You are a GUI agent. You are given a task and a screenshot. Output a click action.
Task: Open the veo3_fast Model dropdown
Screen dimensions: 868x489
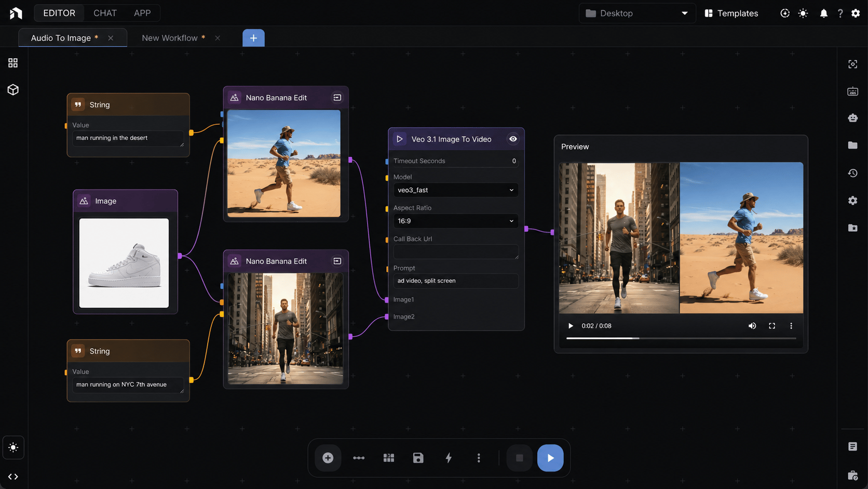[455, 190]
